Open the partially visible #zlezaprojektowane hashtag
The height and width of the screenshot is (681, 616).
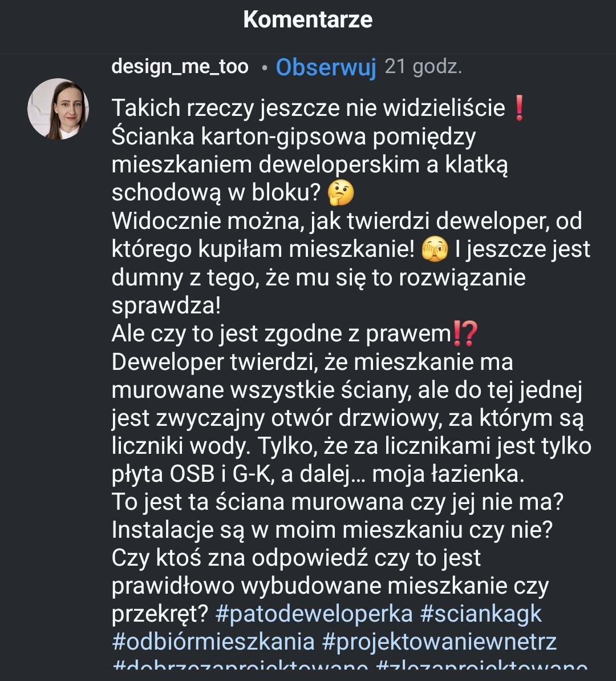click(482, 666)
